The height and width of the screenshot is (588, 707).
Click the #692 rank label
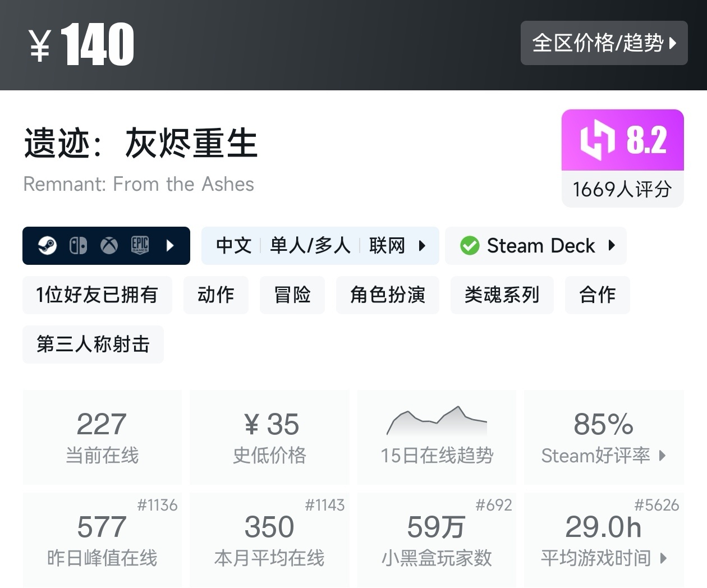[x=494, y=505]
